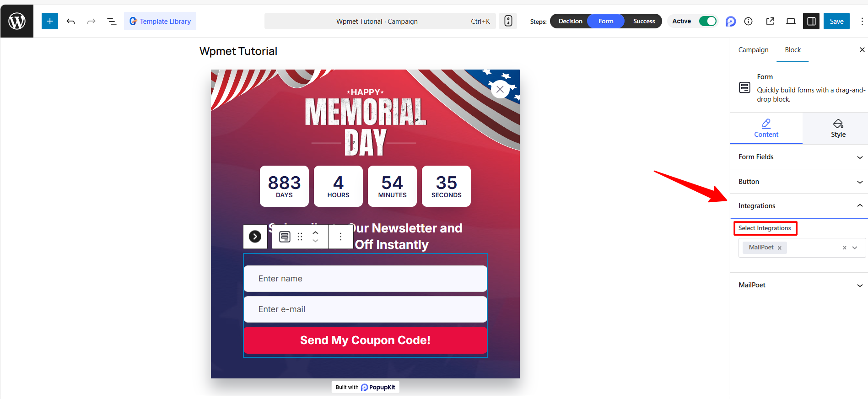The image size is (868, 399).
Task: Switch to the Style tab
Action: pyautogui.click(x=838, y=129)
